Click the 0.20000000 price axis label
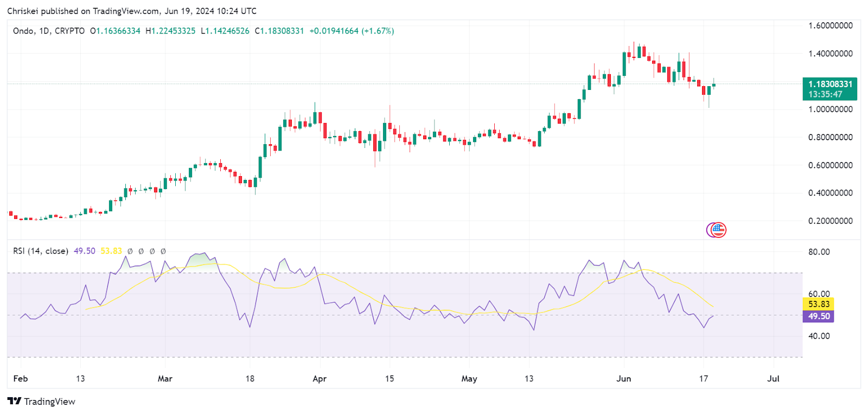868x414 pixels. pos(830,221)
